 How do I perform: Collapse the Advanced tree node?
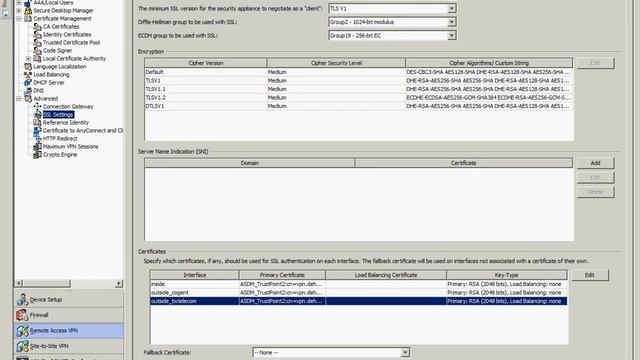click(x=19, y=98)
